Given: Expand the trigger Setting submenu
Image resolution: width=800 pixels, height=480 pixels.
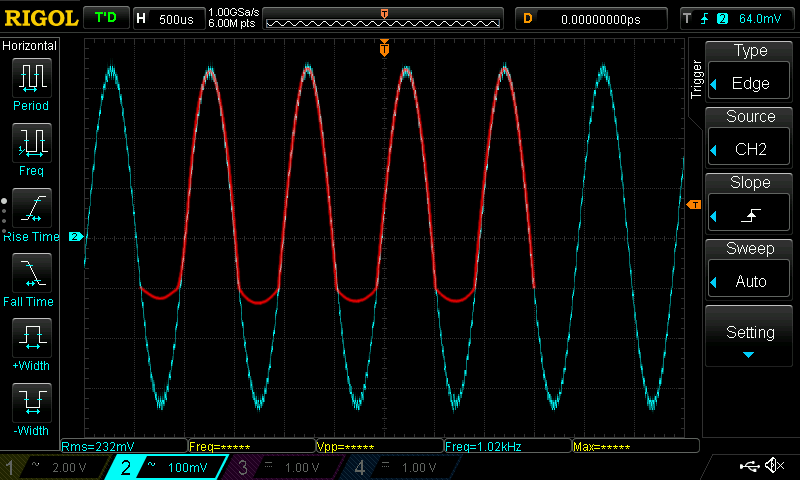Looking at the screenshot, I should point(750,337).
